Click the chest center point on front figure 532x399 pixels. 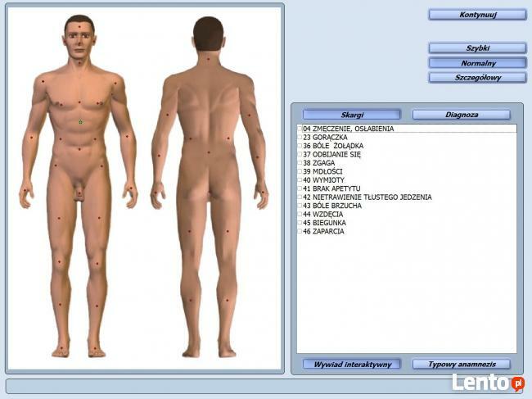(79, 102)
